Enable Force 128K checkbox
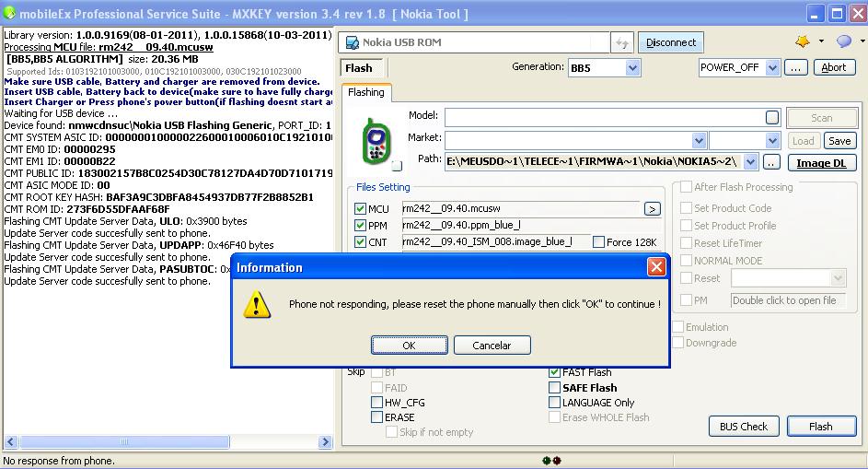868x469 pixels. (x=598, y=242)
